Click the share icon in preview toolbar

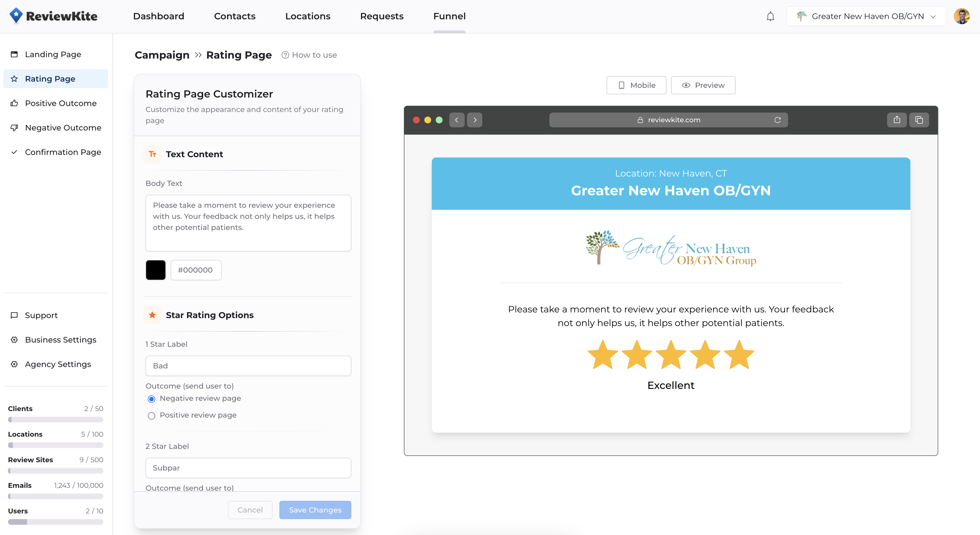tap(897, 120)
